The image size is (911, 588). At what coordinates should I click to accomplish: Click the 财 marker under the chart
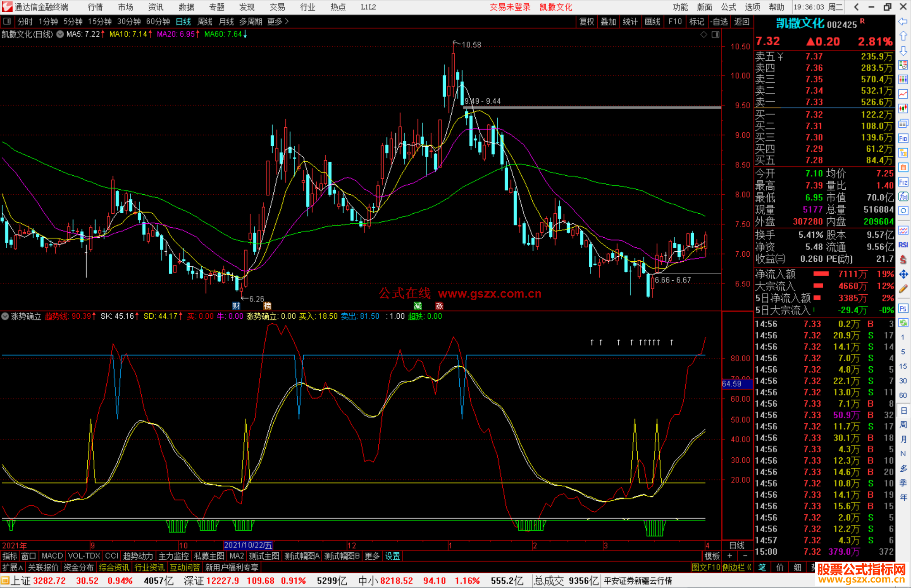click(236, 306)
